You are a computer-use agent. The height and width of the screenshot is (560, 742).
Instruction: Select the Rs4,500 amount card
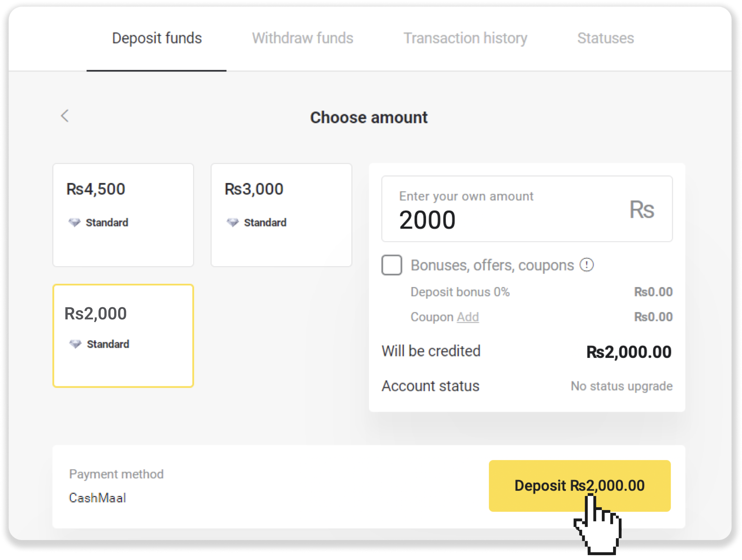click(123, 215)
